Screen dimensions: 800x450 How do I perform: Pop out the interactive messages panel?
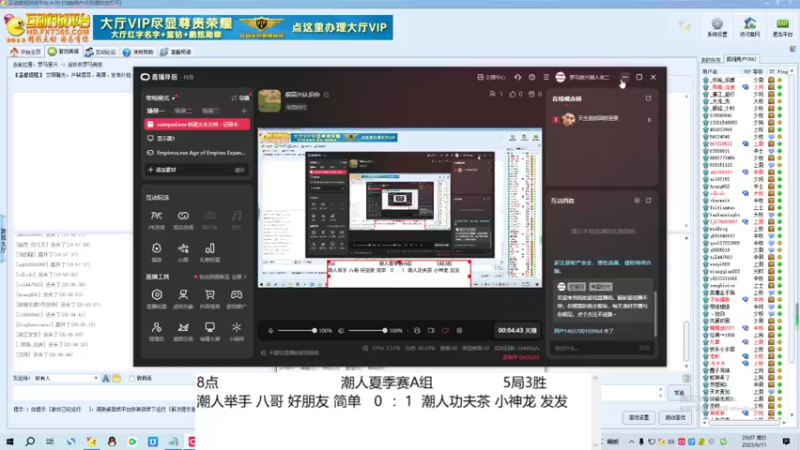coord(648,201)
